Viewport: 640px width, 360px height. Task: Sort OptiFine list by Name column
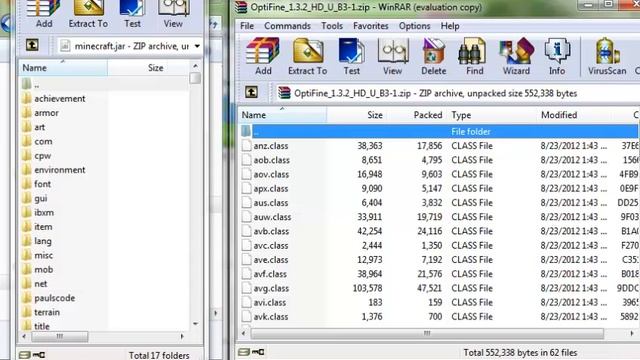tap(282, 115)
